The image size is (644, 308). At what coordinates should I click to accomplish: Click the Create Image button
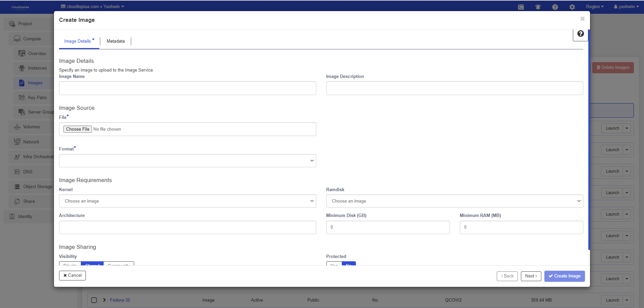point(564,276)
